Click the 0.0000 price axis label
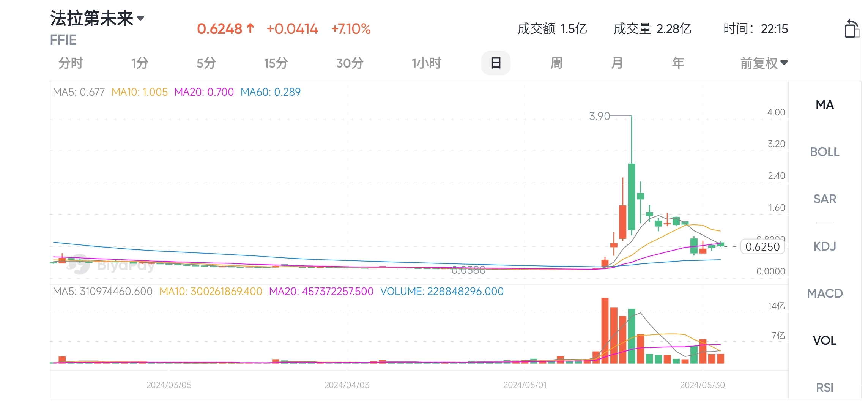This screenshot has height=410, width=868. 770,271
